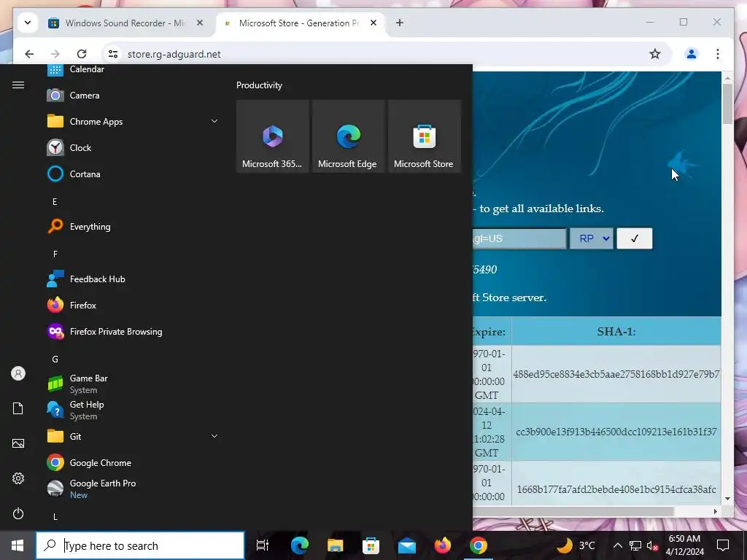Open Chrome three-dot menu

coord(718,54)
